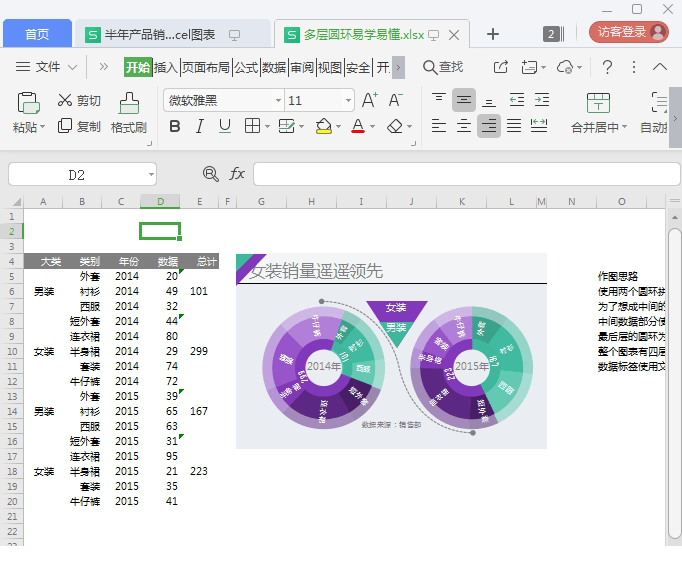Click the 2014年 doughnut chart center
This screenshot has width=682, height=567.
[323, 366]
